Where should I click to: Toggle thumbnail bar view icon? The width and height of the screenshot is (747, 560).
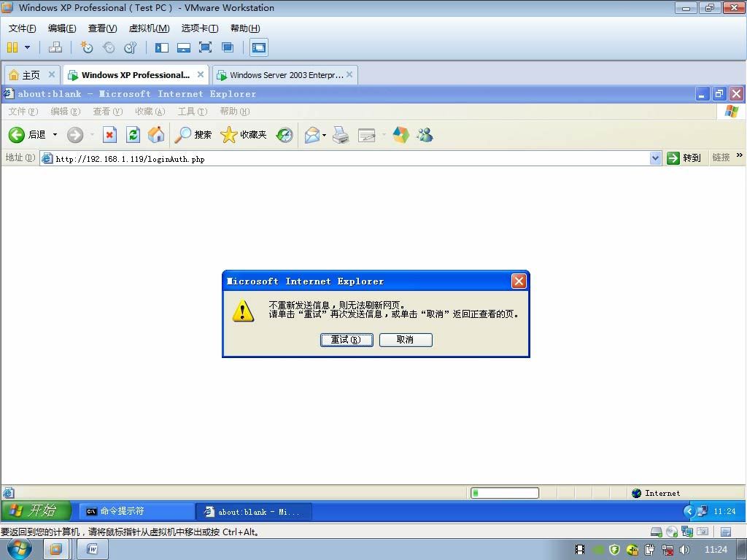(183, 47)
